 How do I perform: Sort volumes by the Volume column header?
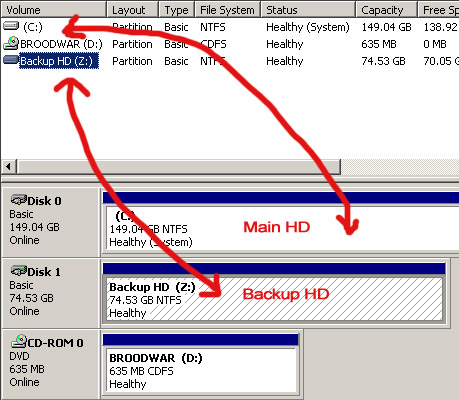(x=54, y=10)
